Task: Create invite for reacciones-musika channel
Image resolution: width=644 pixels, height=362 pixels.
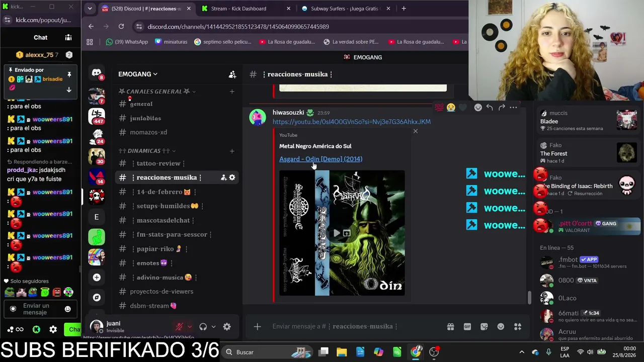Action: [x=223, y=177]
